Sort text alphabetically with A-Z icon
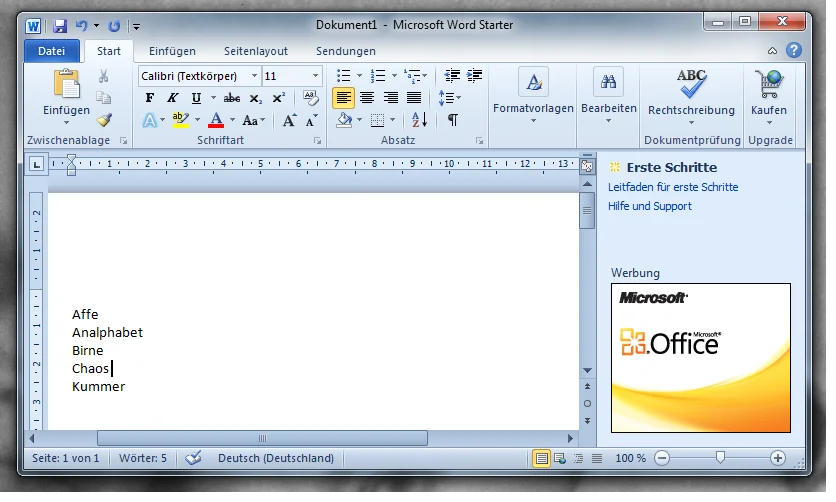The image size is (836, 502). click(x=420, y=120)
